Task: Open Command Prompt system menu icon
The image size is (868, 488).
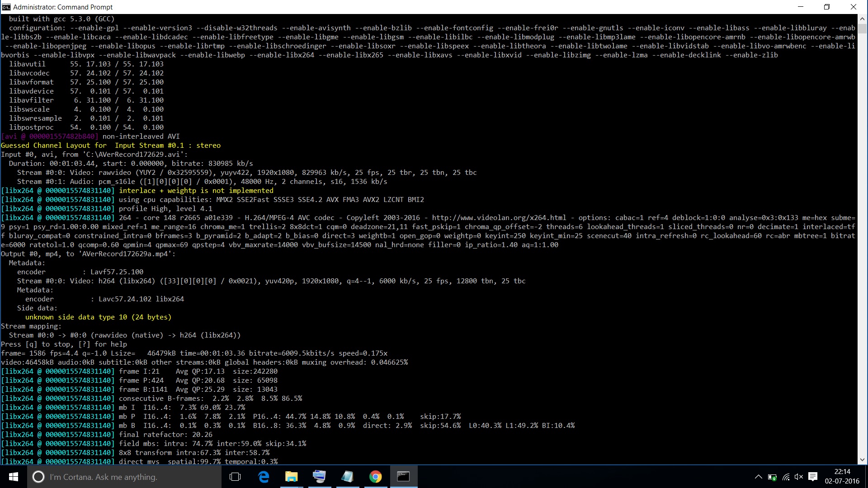Action: [x=6, y=7]
